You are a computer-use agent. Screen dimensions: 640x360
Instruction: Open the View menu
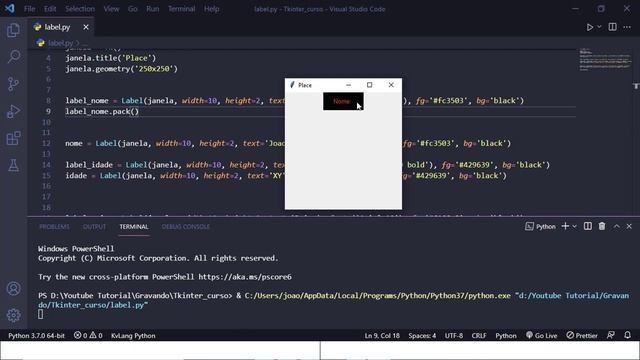click(111, 9)
